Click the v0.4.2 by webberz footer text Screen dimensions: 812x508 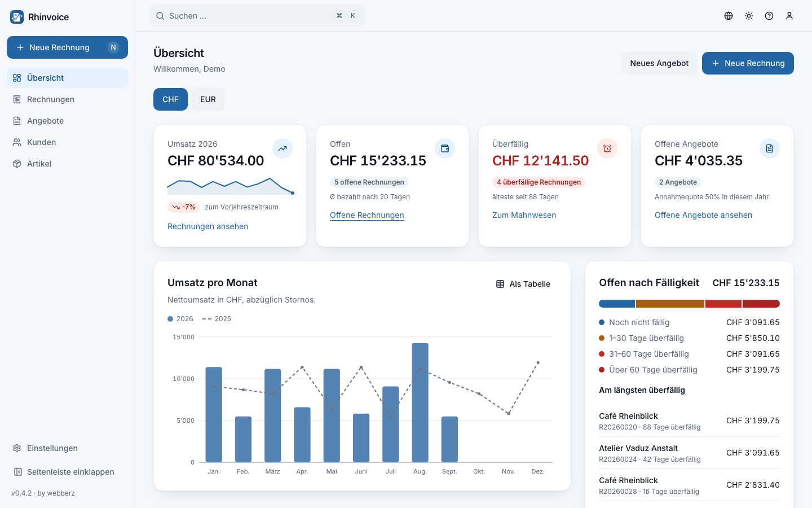43,493
